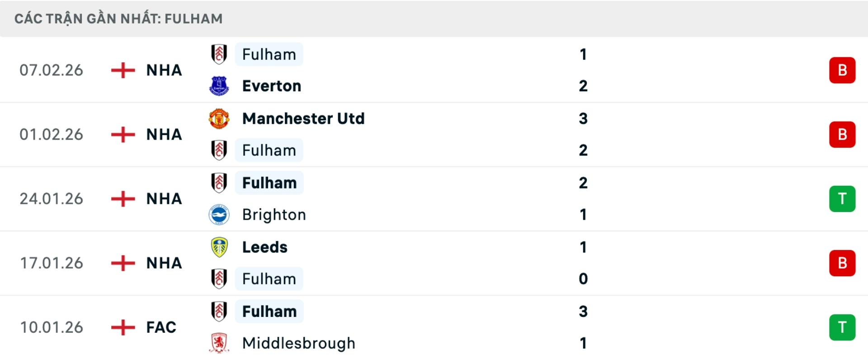
Task: Open the Fulham team name link
Action: click(269, 54)
